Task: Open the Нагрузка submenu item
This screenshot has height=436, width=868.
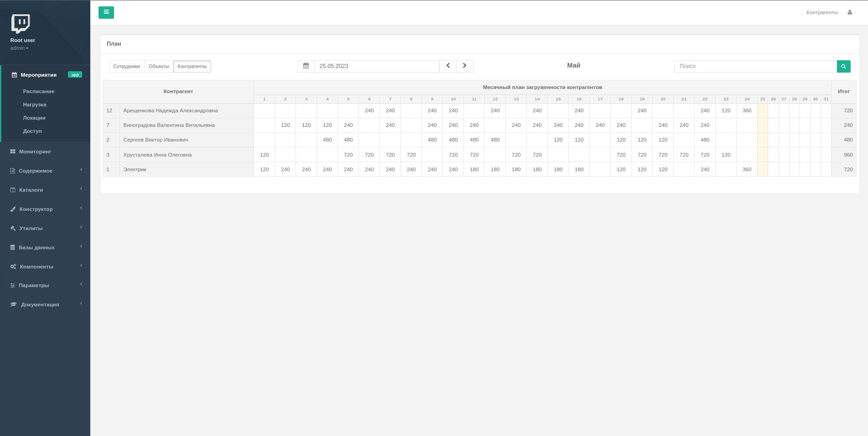Action: point(35,105)
